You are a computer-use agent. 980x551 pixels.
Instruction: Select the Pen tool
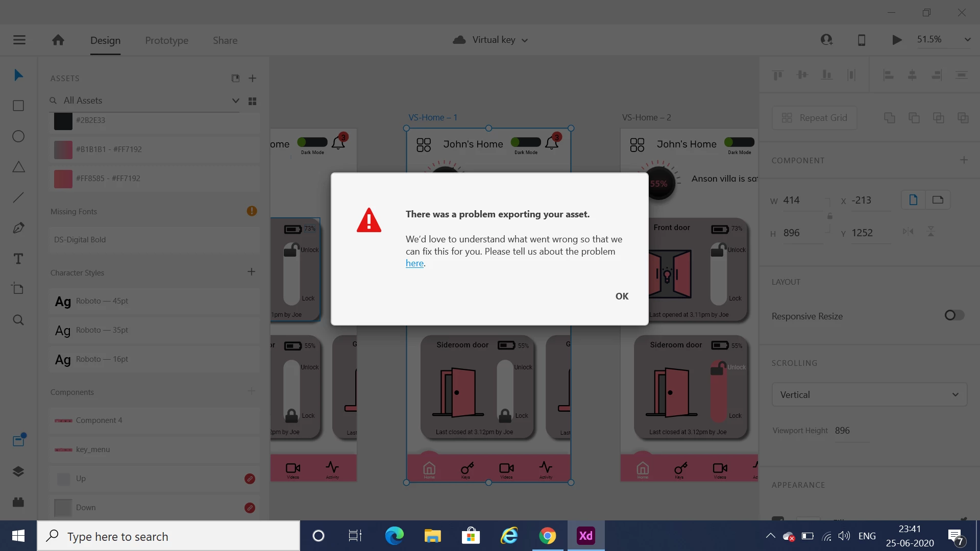(18, 228)
